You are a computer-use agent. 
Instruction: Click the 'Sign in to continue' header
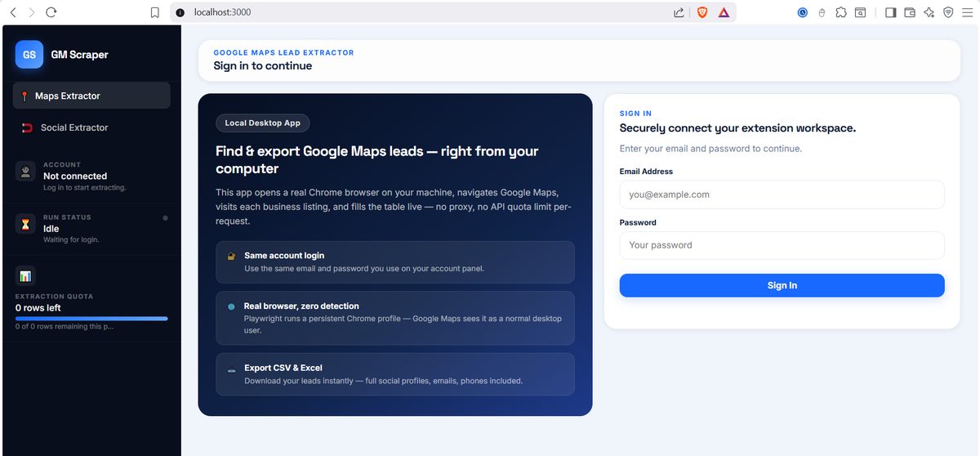[262, 65]
